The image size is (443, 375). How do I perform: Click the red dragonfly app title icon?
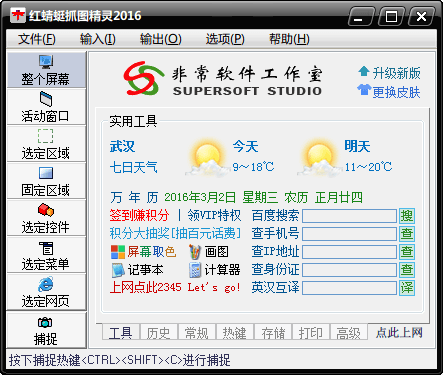click(18, 15)
